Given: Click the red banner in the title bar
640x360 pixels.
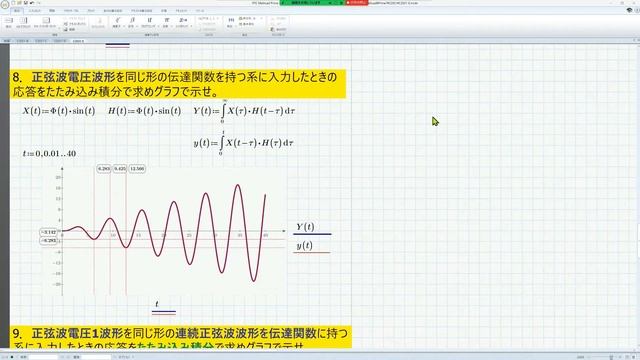Looking at the screenshot, I should pyautogui.click(x=357, y=2).
